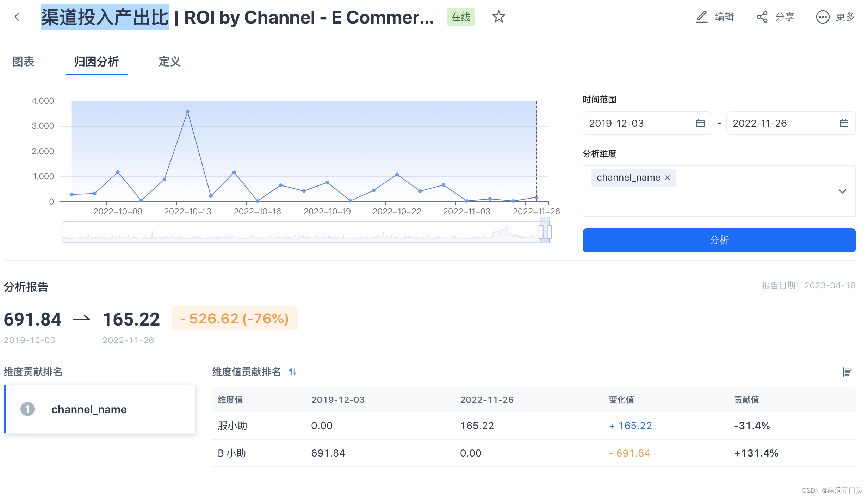
Task: Go back using the left arrow icon
Action: tap(17, 17)
